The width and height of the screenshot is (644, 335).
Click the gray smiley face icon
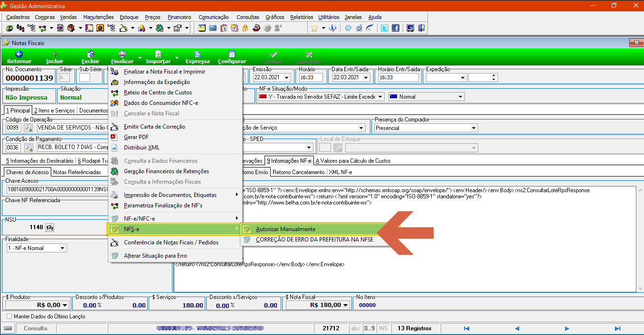pos(267,28)
